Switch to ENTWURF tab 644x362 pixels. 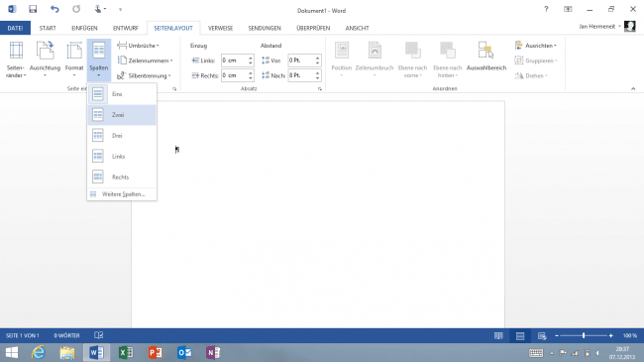pos(126,28)
